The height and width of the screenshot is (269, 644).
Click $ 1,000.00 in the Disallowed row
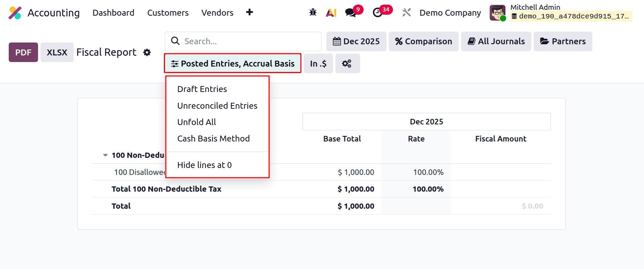pos(356,172)
